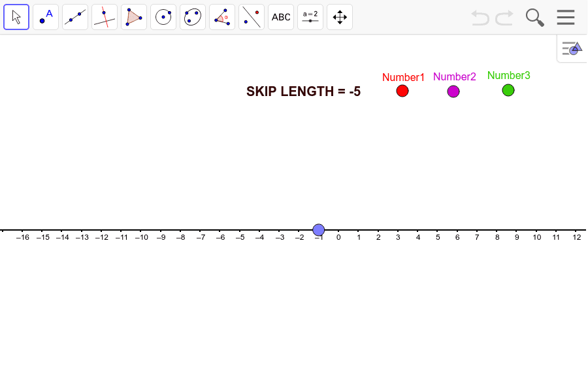Click the –10 label on the number line
Image resolution: width=588 pixels, height=392 pixels.
[141, 237]
